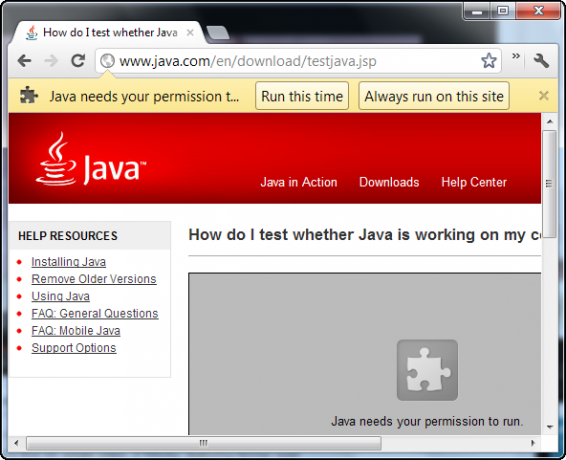This screenshot has width=566, height=460.
Task: Open 'Remove Older Versions' link
Action: 94,279
